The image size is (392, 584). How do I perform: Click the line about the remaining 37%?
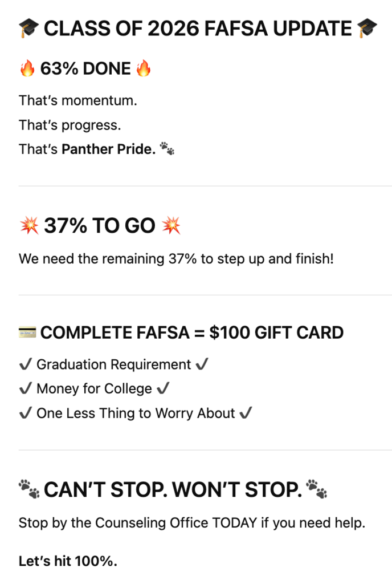tap(176, 259)
